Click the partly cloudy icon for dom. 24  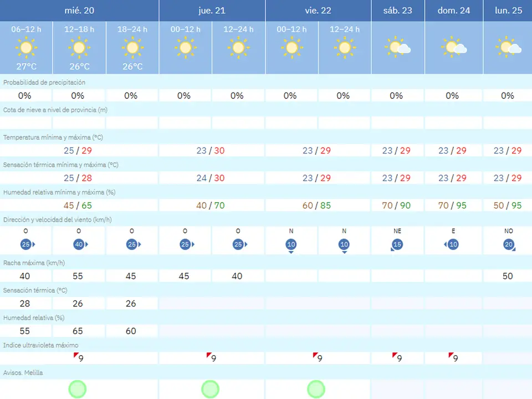point(454,47)
